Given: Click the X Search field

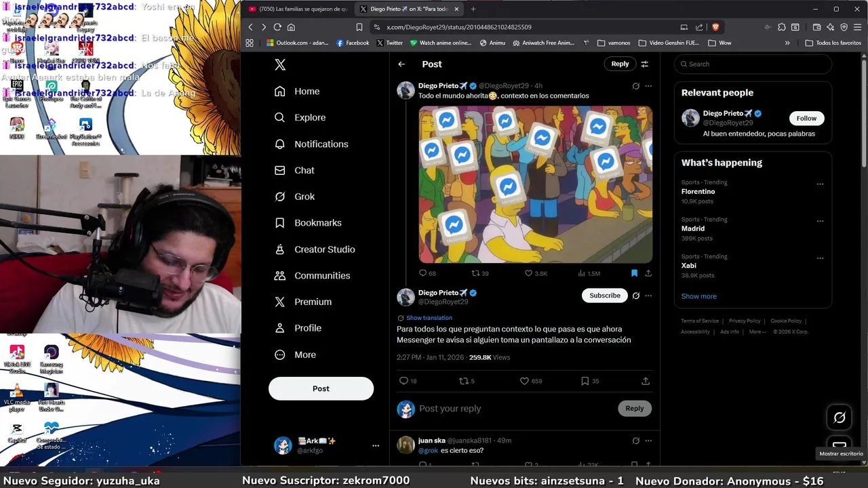Looking at the screenshot, I should (x=753, y=64).
